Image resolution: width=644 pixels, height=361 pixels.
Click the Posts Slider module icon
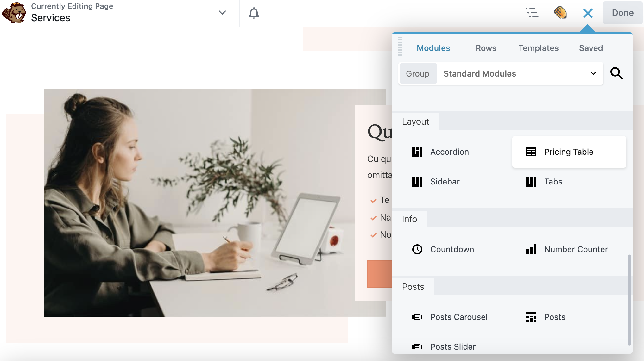418,346
